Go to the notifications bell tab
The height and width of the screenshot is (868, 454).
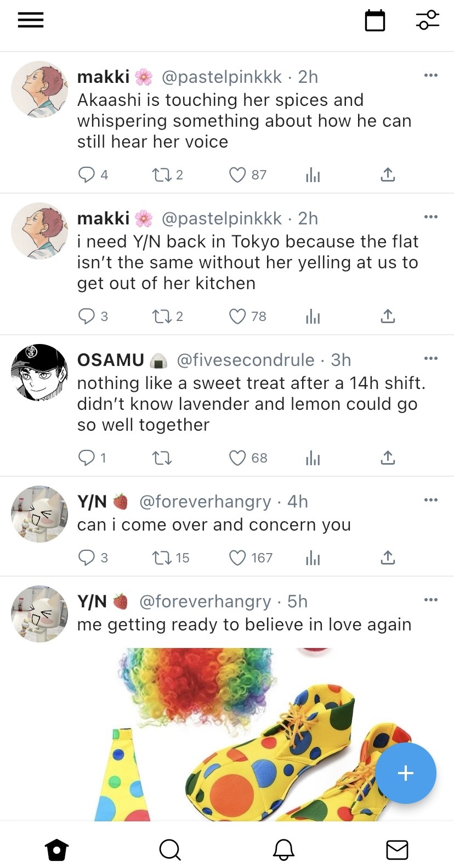[283, 850]
